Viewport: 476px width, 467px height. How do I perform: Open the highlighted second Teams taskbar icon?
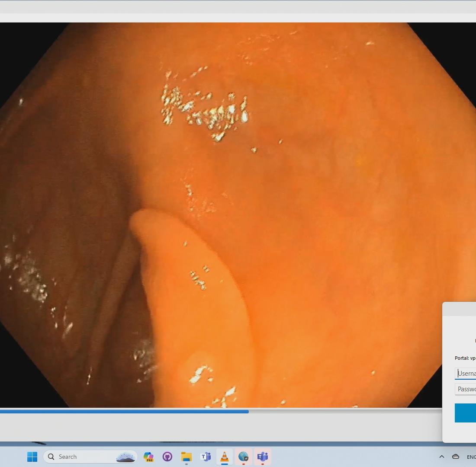pyautogui.click(x=263, y=457)
